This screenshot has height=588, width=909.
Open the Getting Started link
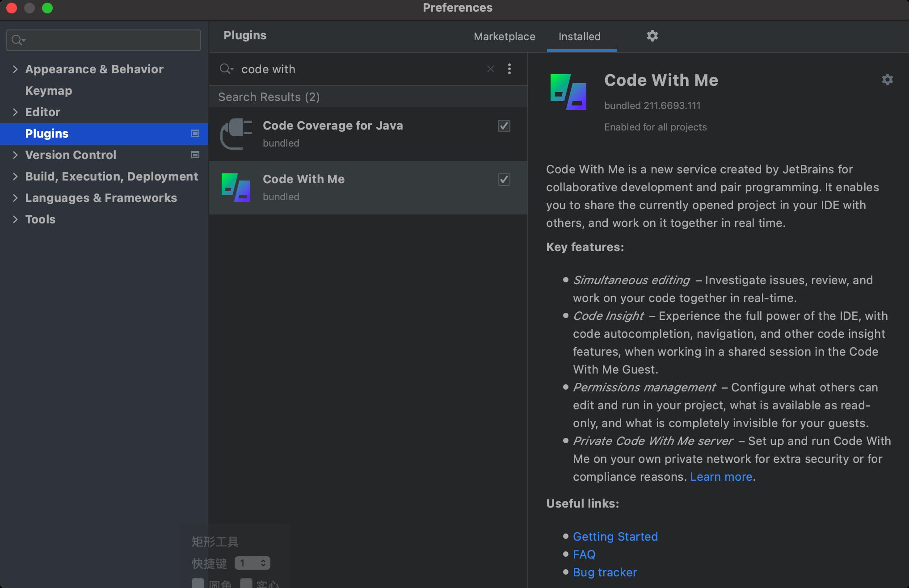615,536
